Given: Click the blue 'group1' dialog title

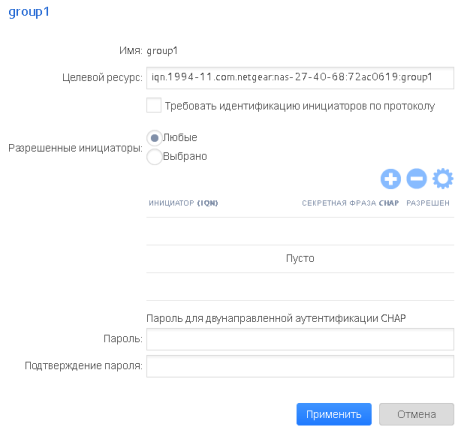Looking at the screenshot, I should click(29, 12).
